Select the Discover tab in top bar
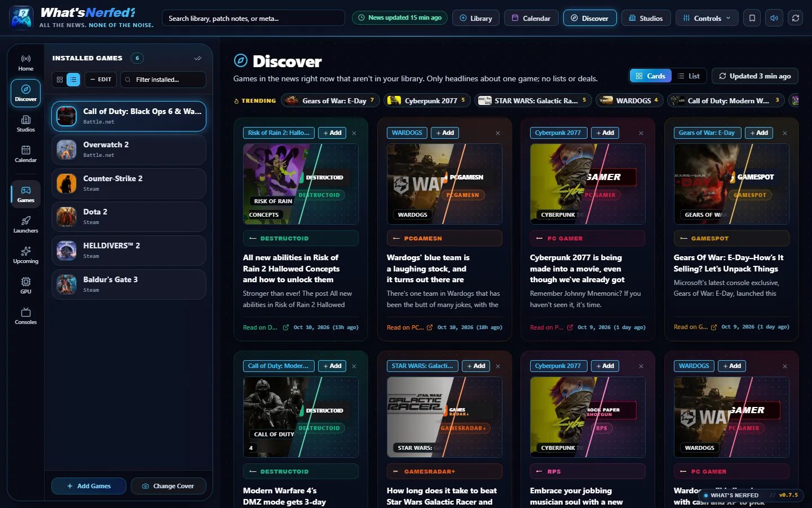Viewport: 812px width, 508px height. point(590,18)
